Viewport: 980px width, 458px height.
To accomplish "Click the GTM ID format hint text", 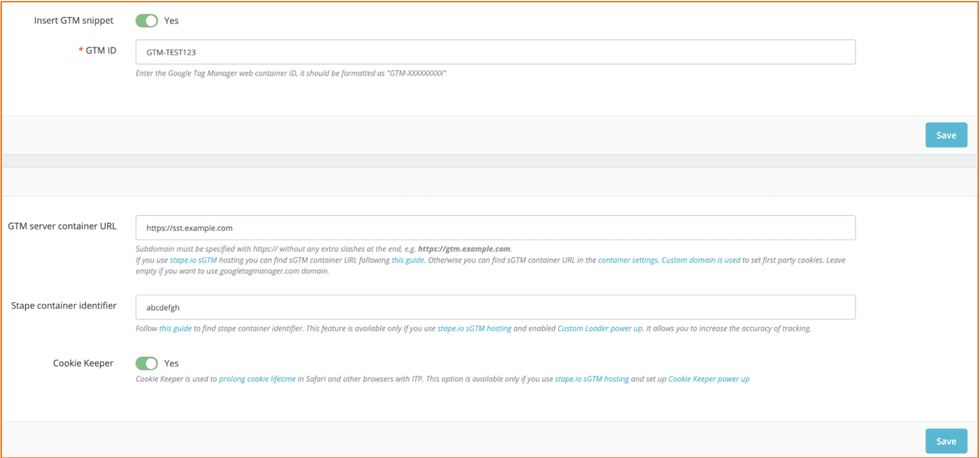I will click(291, 73).
